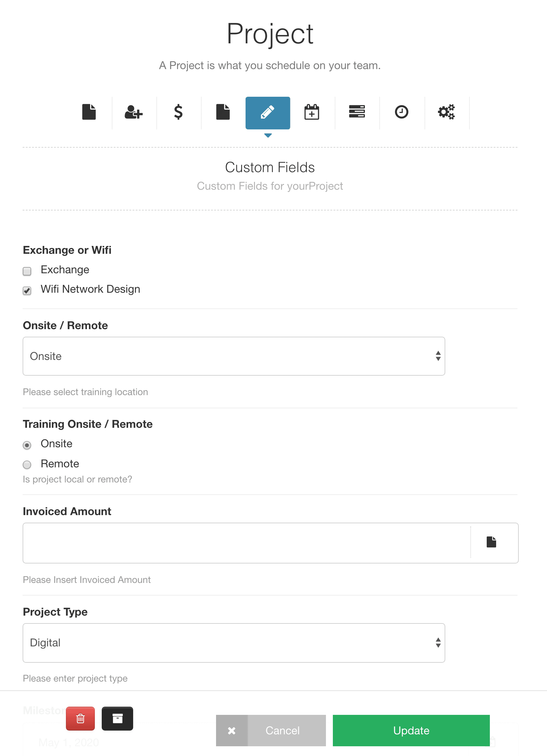The width and height of the screenshot is (547, 756).
Task: Open the gears settings tab
Action: coord(446,112)
